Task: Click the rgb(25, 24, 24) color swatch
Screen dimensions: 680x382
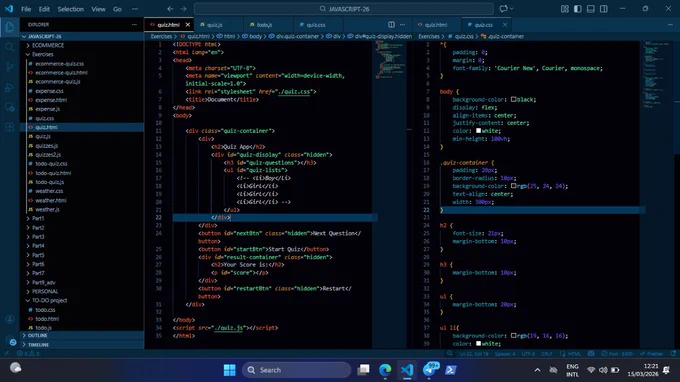Action: pos(513,186)
